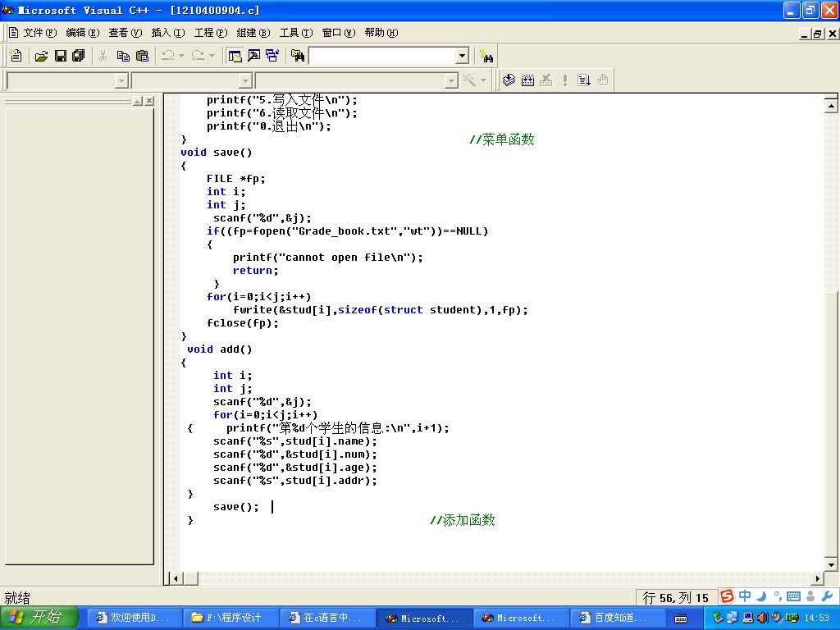Create a new text file from toolbar
This screenshot has width=840, height=630.
click(16, 56)
